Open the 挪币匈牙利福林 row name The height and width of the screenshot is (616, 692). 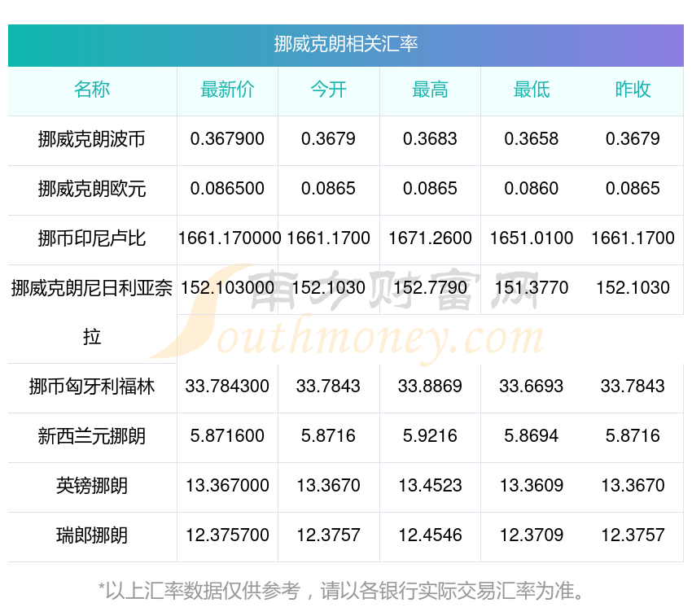(x=92, y=387)
